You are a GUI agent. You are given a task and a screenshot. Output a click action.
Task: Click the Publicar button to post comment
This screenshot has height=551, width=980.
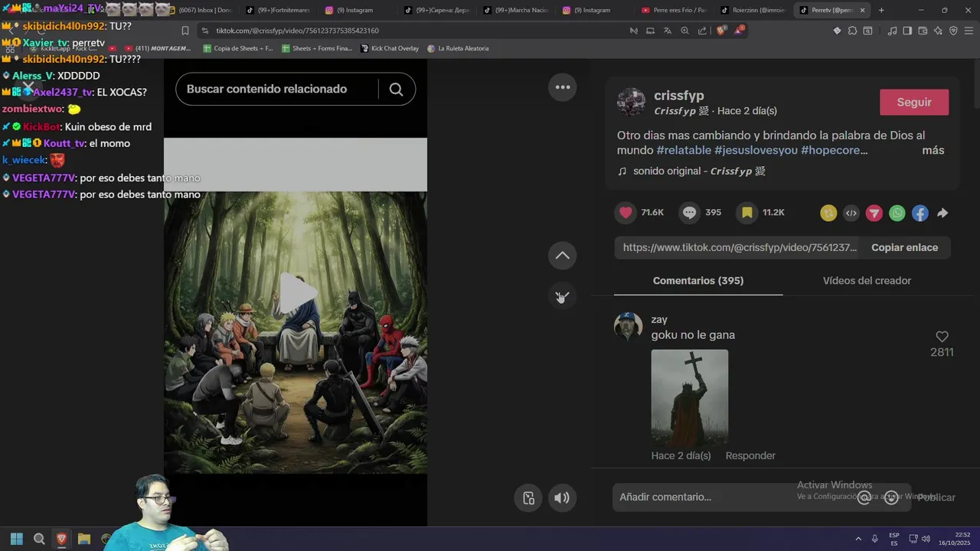pos(936,497)
